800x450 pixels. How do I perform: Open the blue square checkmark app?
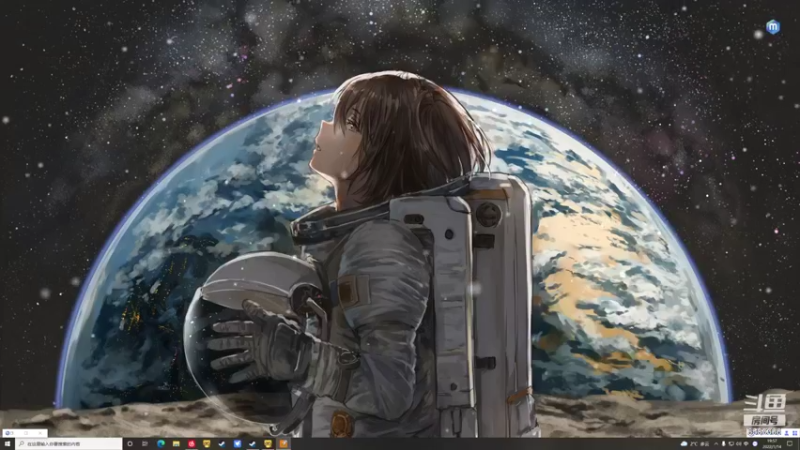(237, 444)
